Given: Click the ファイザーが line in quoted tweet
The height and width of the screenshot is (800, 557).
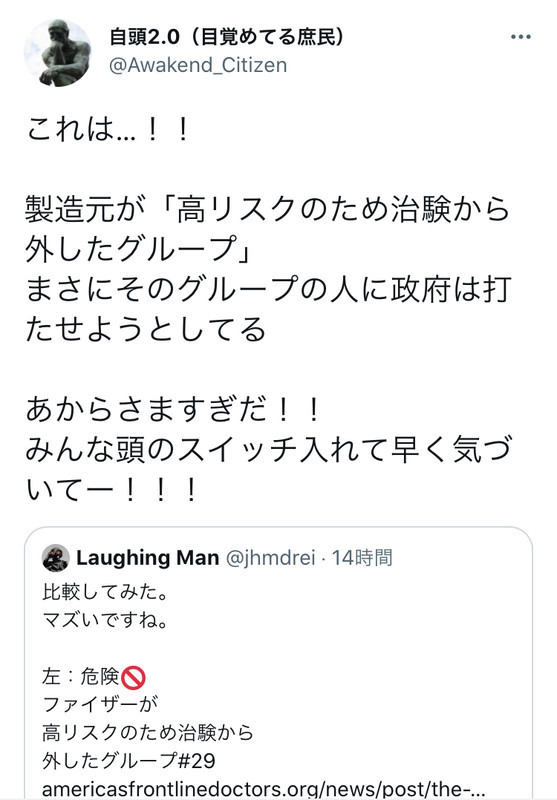Looking at the screenshot, I should [100, 705].
